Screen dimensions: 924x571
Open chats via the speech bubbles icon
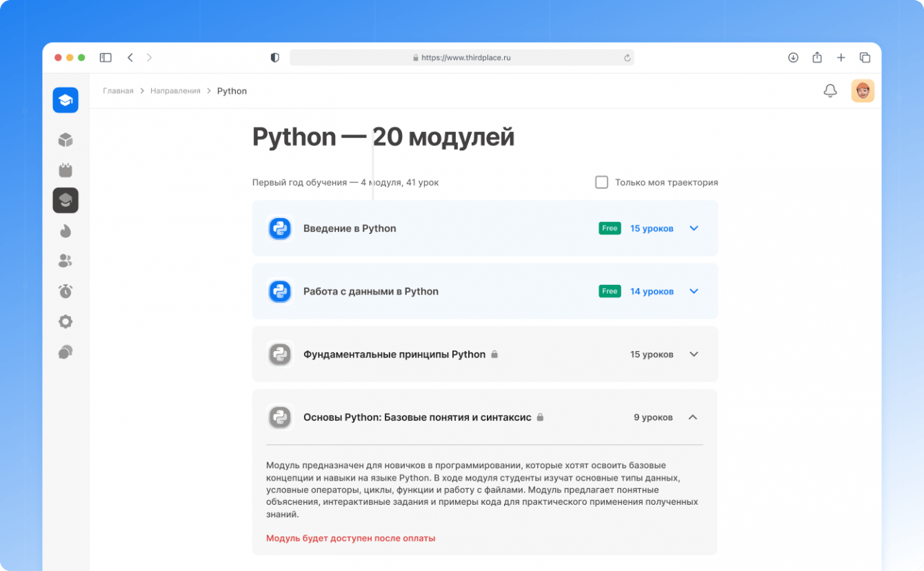tap(66, 352)
